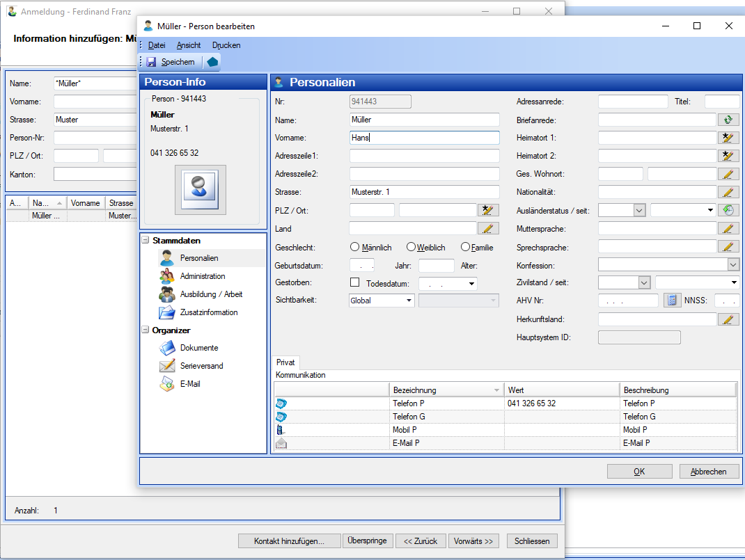745x560 pixels.
Task: Click the calculator icon beside AHV Nr
Action: pos(672,301)
